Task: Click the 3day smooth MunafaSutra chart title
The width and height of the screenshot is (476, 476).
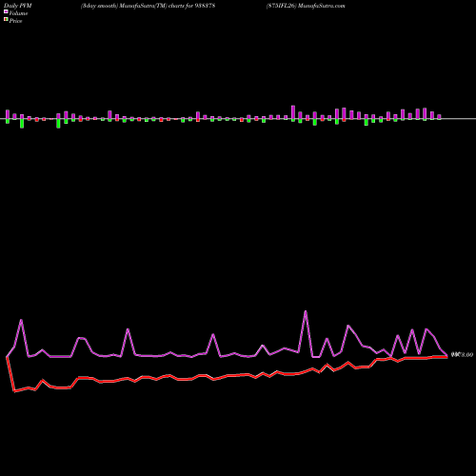Action: click(148, 6)
